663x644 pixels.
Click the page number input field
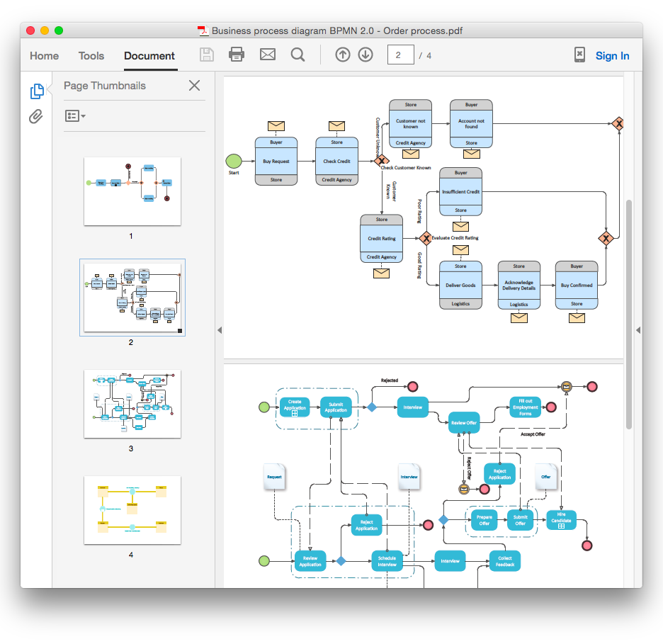pos(400,55)
